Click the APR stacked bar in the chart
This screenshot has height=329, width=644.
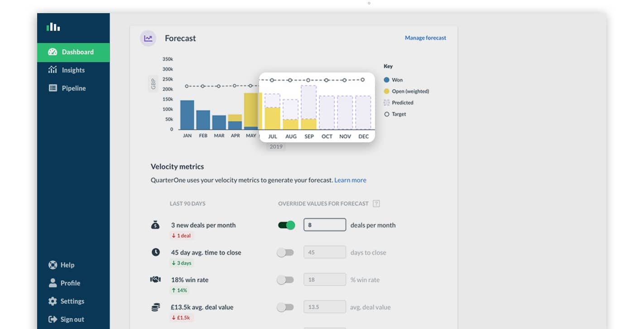pos(235,122)
